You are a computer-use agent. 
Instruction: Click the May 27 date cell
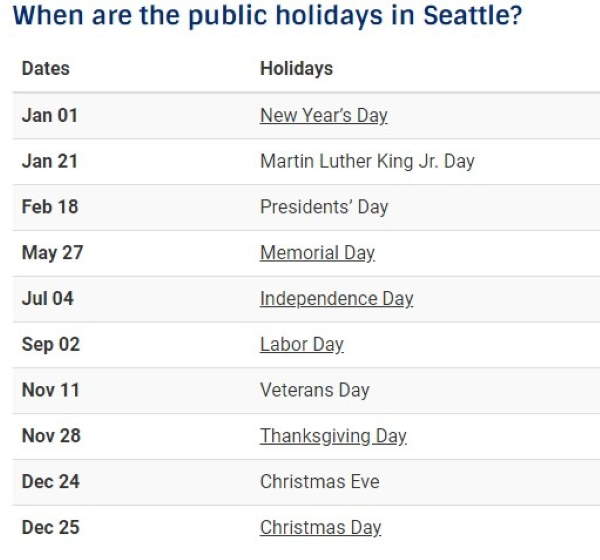click(x=52, y=253)
